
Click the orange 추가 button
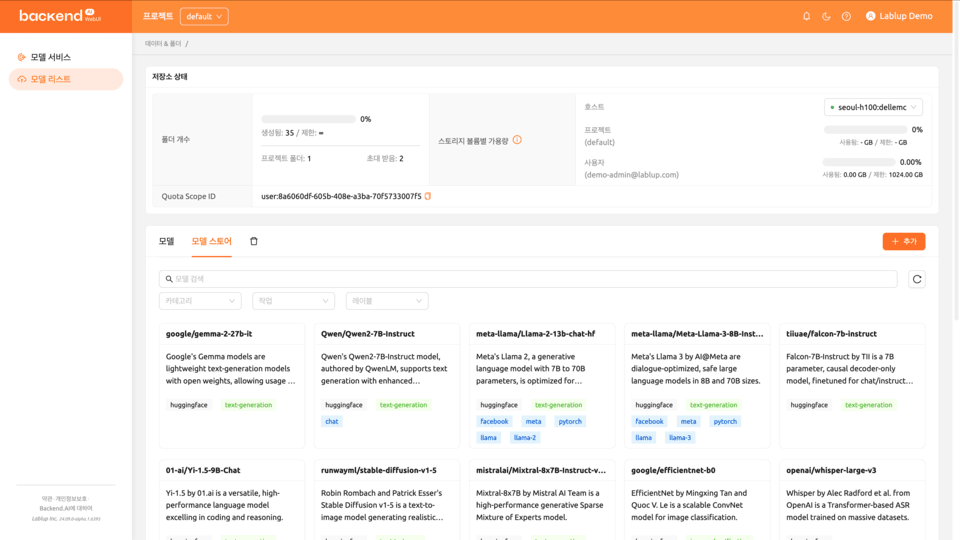[903, 241]
